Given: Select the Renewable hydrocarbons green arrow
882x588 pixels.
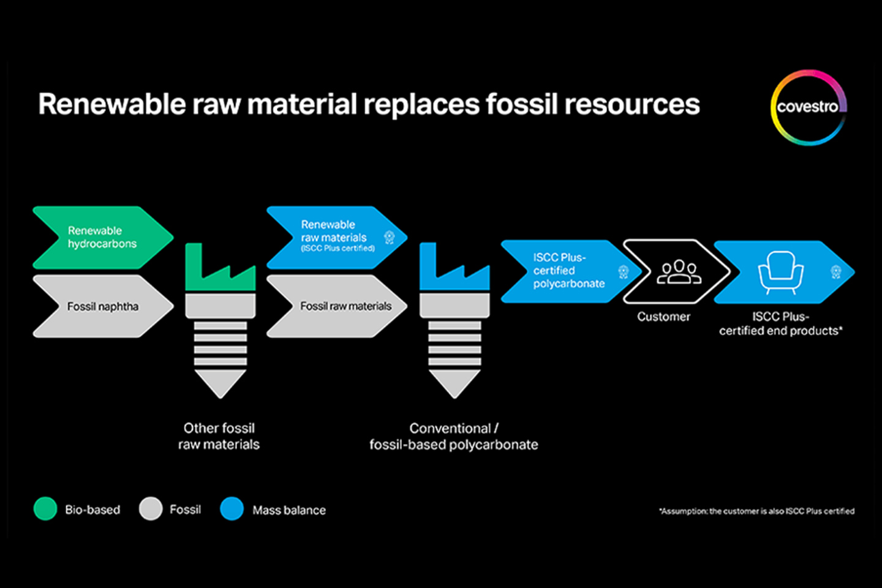Looking at the screenshot, I should 103,238.
